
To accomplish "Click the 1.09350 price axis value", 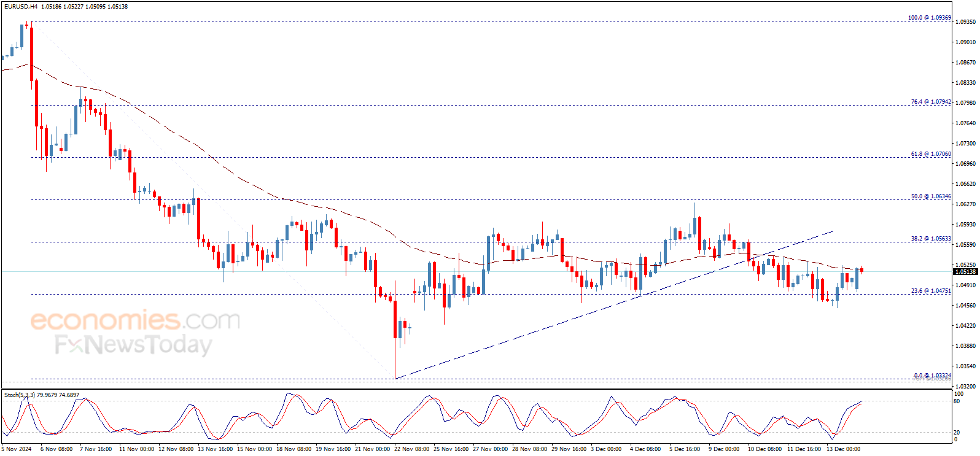I will [x=966, y=21].
